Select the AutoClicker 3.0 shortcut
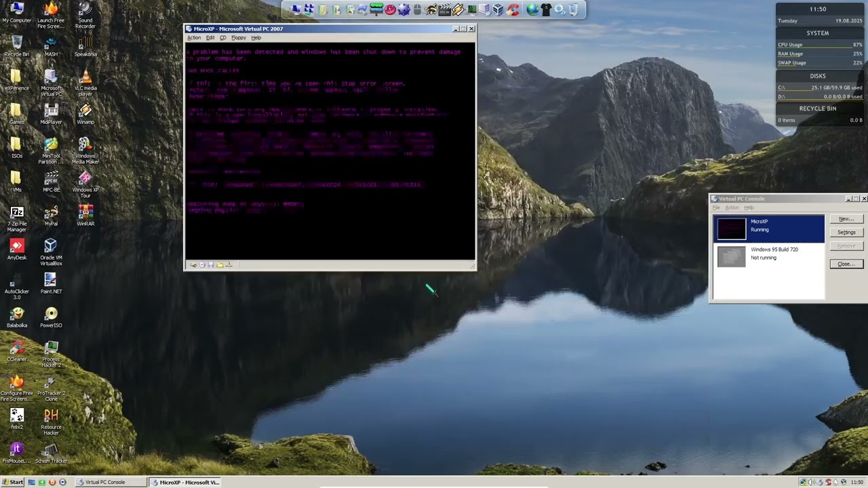The width and height of the screenshot is (868, 488). (17, 286)
